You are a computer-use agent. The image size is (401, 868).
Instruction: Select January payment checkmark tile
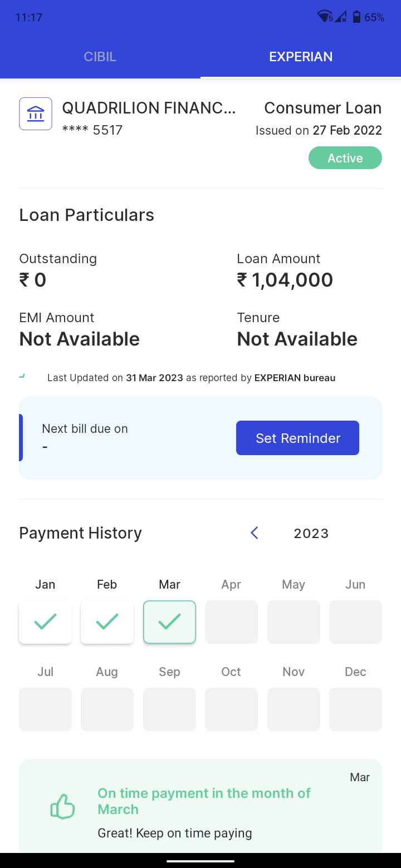(x=45, y=622)
